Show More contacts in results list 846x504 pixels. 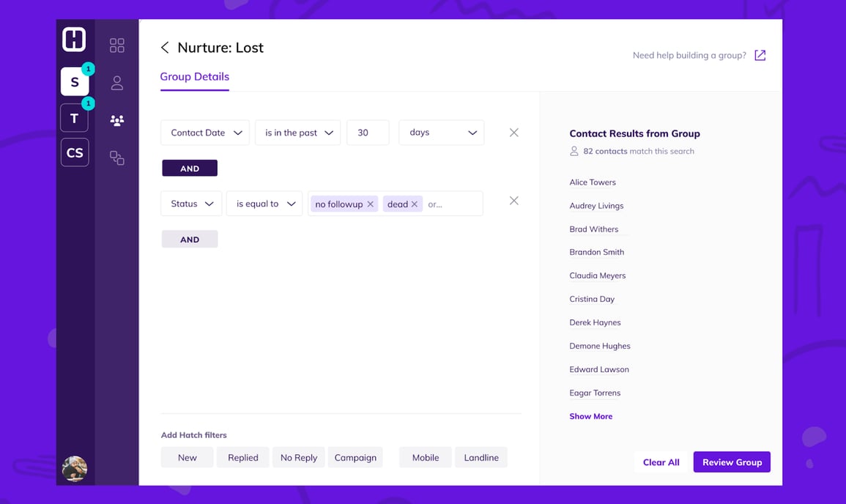tap(590, 416)
